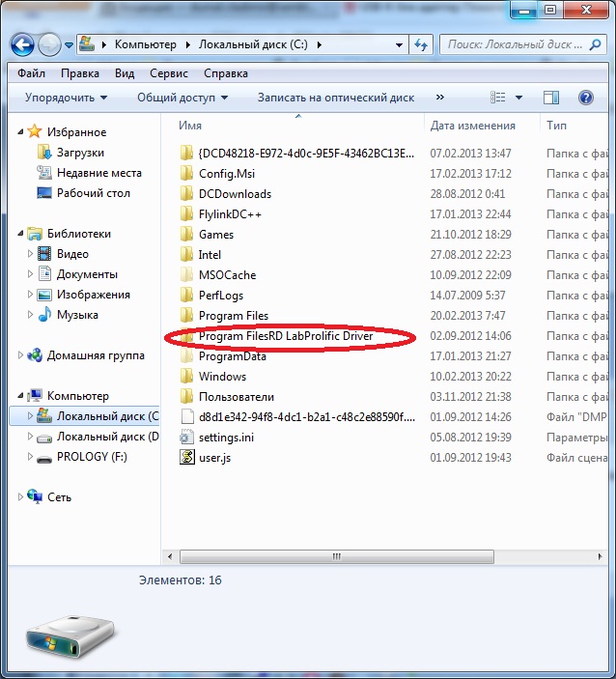This screenshot has width=616, height=679.
Task: Select the ProgramData folder
Action: 233,356
